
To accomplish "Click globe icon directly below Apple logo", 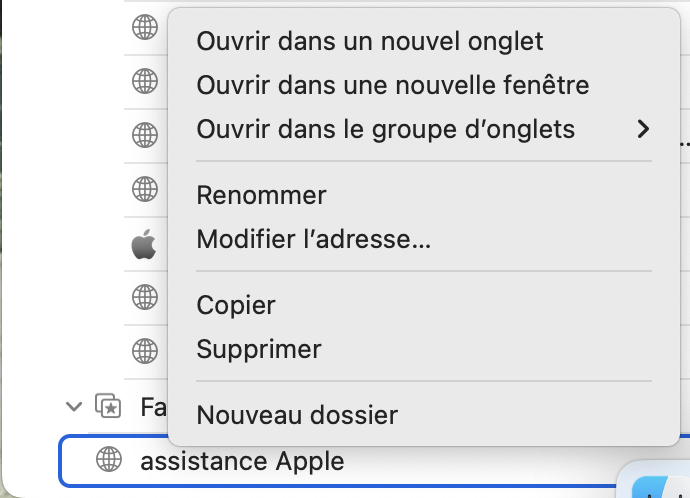I will (145, 297).
